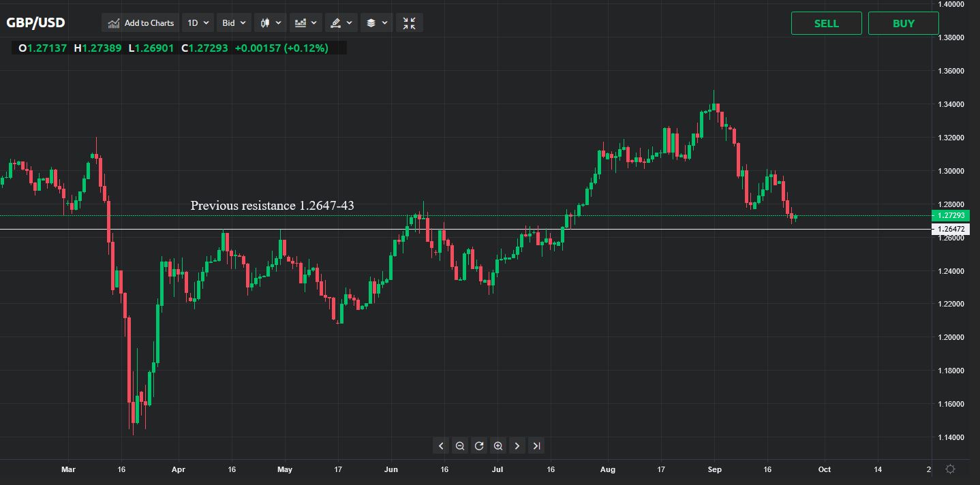The width and height of the screenshot is (980, 485).
Task: Open chart settings gear icon
Action: point(950,469)
